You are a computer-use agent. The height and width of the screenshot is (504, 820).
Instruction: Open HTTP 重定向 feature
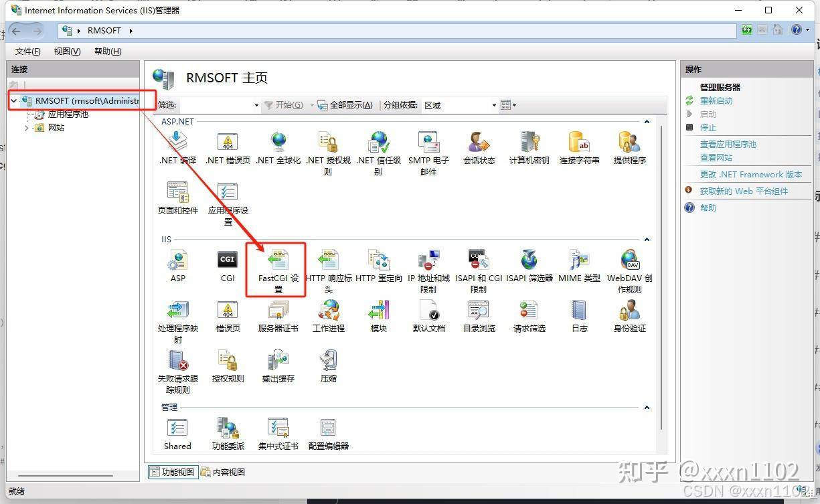[378, 266]
